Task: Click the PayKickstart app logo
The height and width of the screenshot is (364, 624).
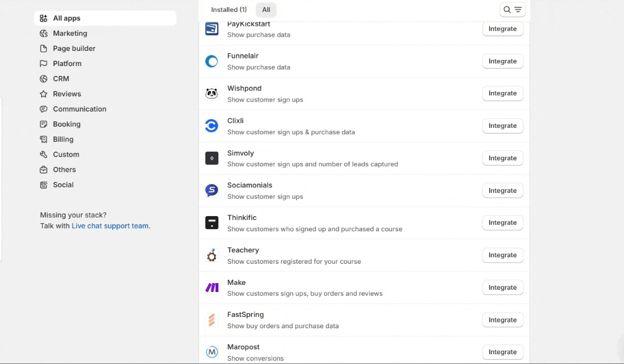Action: (212, 29)
